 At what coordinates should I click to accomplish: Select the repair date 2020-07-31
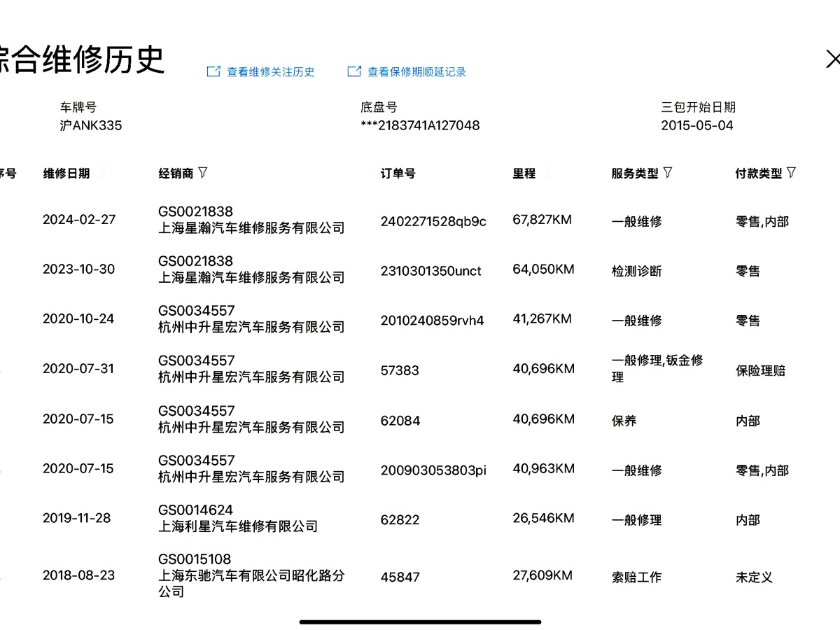78,368
